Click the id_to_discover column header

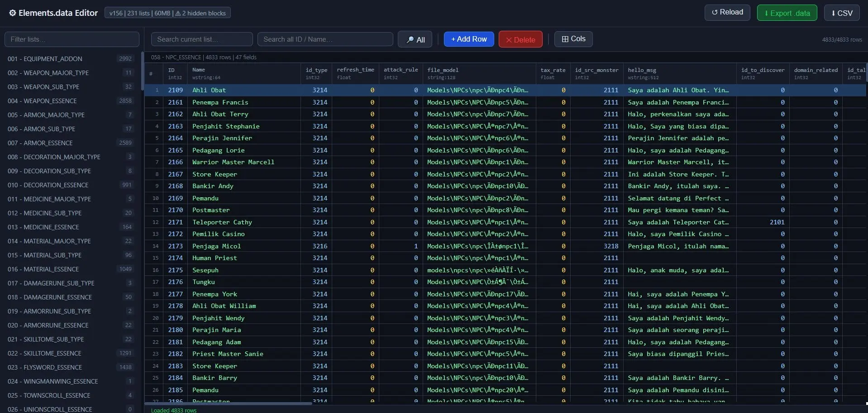coord(763,73)
